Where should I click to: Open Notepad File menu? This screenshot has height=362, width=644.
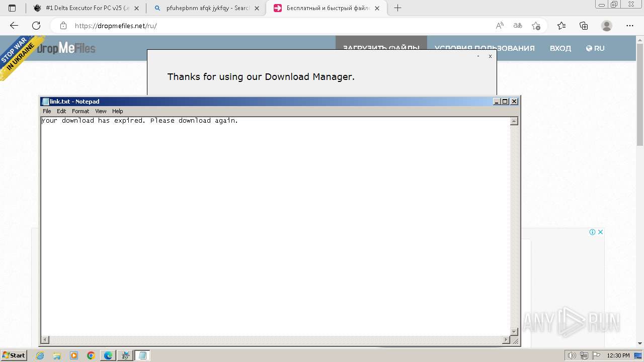pos(47,111)
